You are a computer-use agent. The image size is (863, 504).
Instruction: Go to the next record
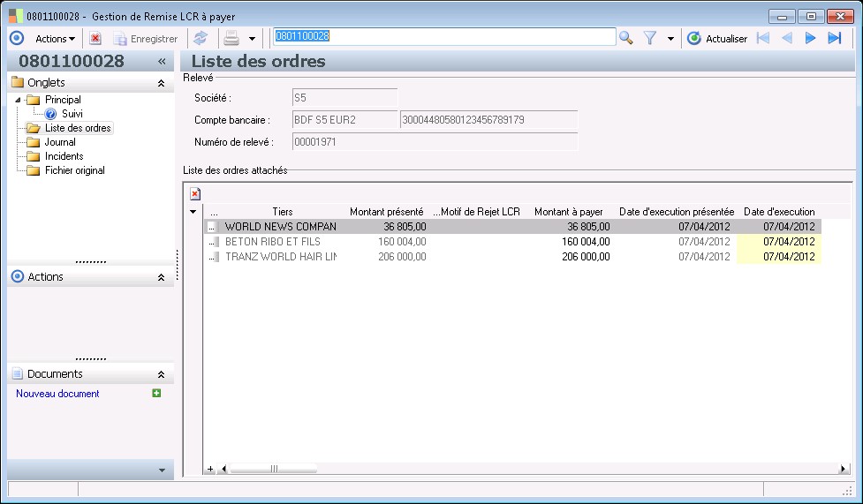pyautogui.click(x=810, y=38)
